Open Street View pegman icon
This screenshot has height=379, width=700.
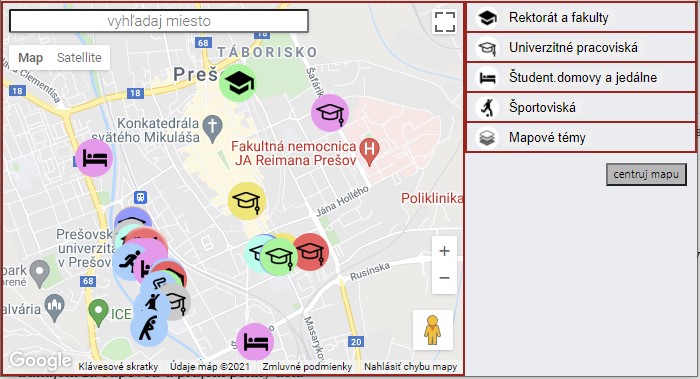pos(433,330)
